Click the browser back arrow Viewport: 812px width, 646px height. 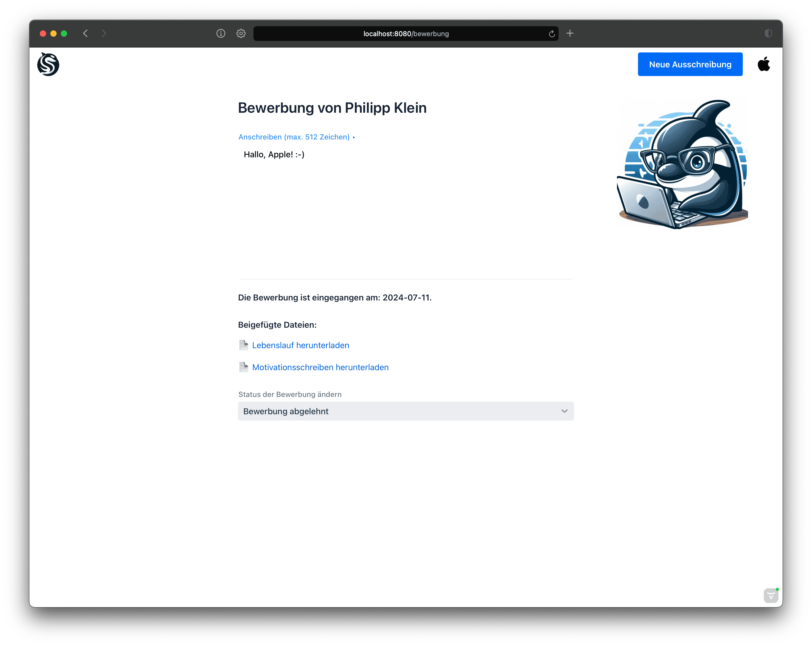[85, 34]
